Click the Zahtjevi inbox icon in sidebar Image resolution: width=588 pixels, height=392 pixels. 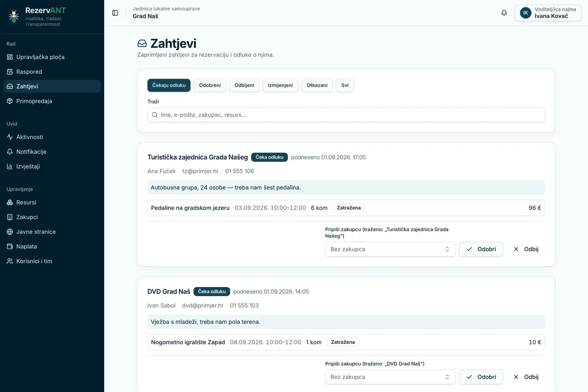pyautogui.click(x=10, y=87)
